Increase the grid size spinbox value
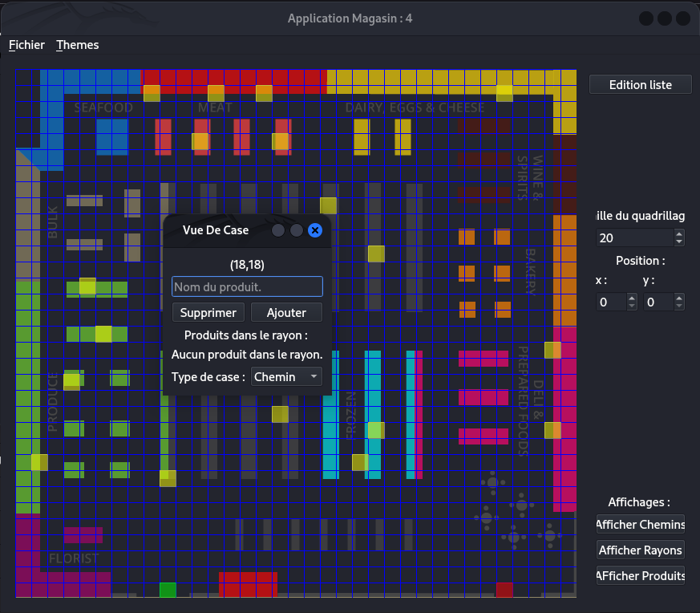 click(679, 233)
